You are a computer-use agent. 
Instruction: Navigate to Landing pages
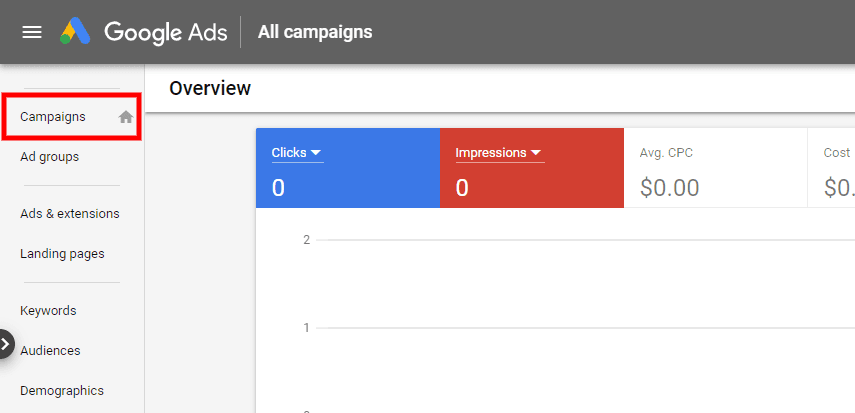click(62, 254)
